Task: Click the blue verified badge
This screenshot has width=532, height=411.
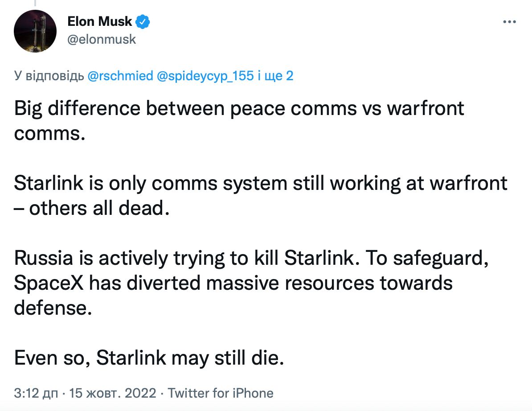Action: pyautogui.click(x=143, y=21)
